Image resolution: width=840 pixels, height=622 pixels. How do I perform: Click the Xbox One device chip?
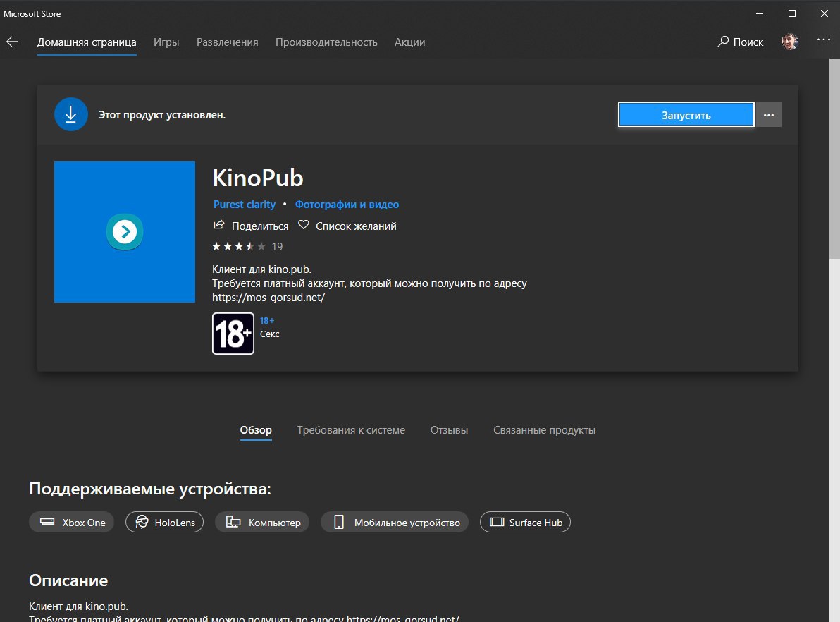click(71, 523)
